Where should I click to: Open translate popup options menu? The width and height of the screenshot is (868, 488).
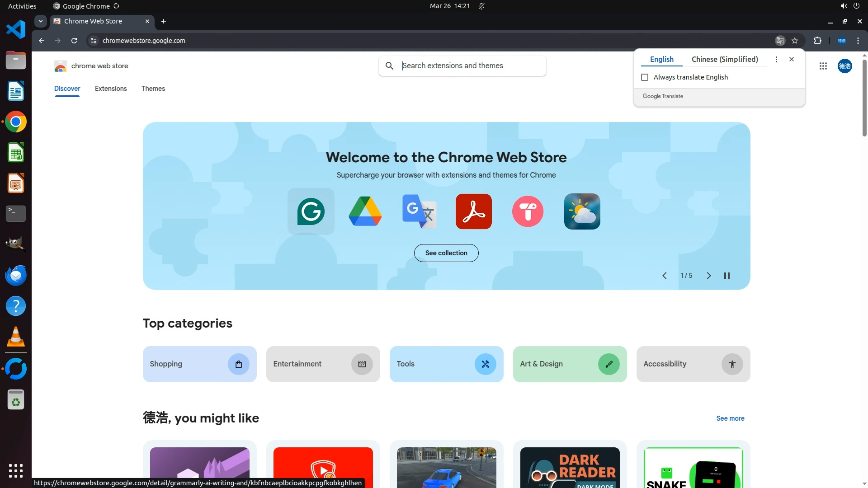[776, 59]
